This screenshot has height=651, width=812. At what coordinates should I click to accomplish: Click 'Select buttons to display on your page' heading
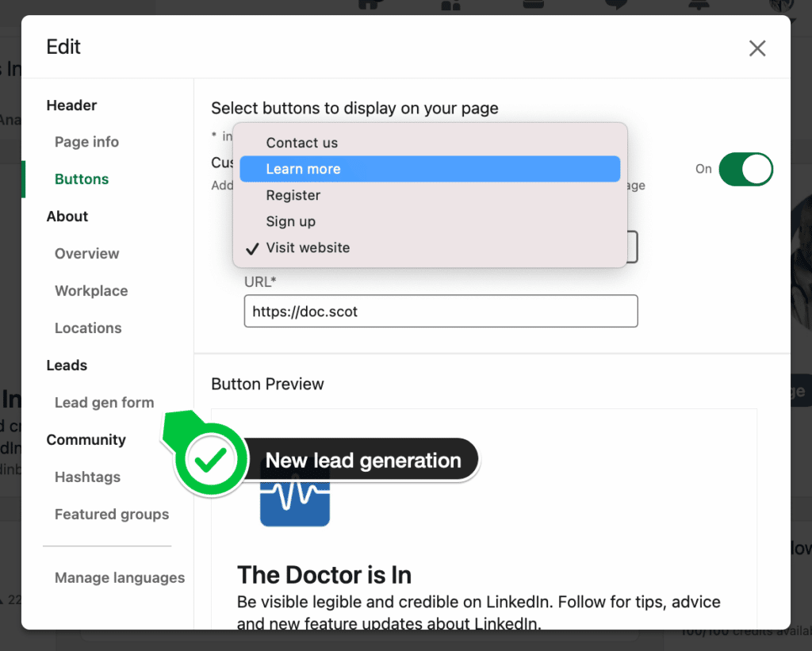tap(354, 109)
